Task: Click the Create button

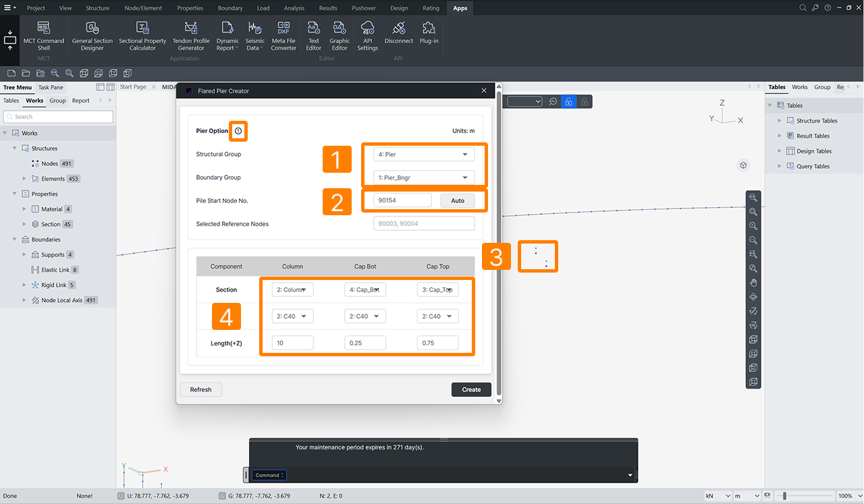Action: tap(471, 389)
